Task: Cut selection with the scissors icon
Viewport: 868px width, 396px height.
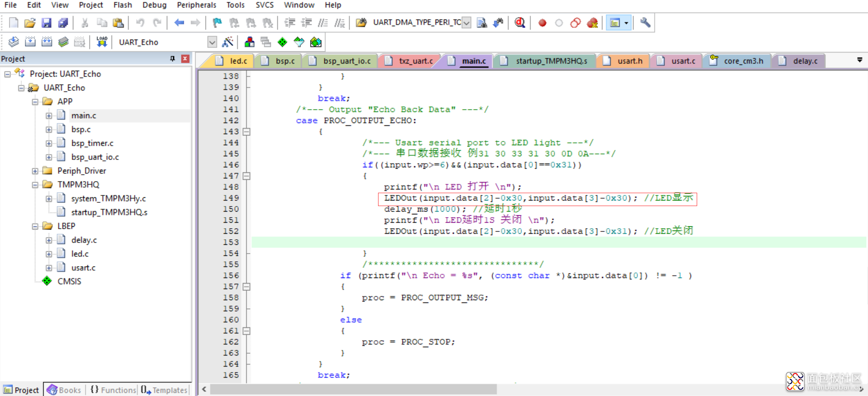Action: pos(85,23)
